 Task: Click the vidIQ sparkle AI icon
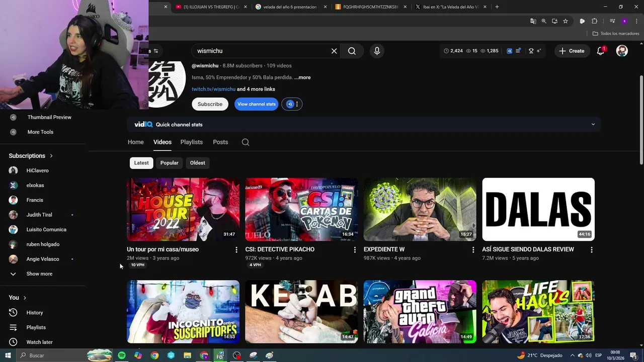point(539,51)
